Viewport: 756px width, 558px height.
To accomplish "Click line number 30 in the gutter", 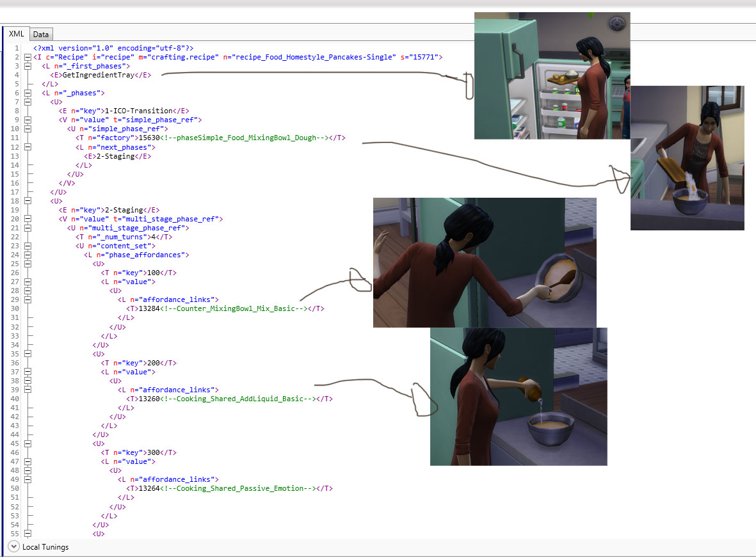I will 15,309.
